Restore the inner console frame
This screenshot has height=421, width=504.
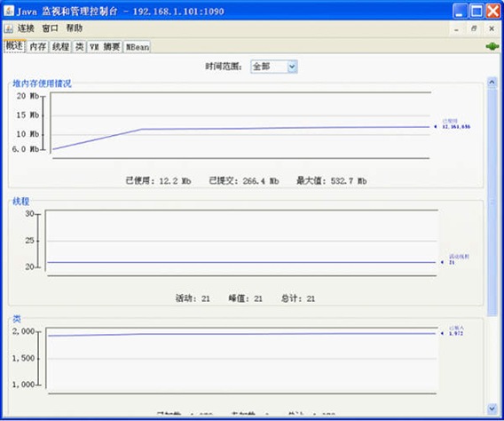point(474,29)
